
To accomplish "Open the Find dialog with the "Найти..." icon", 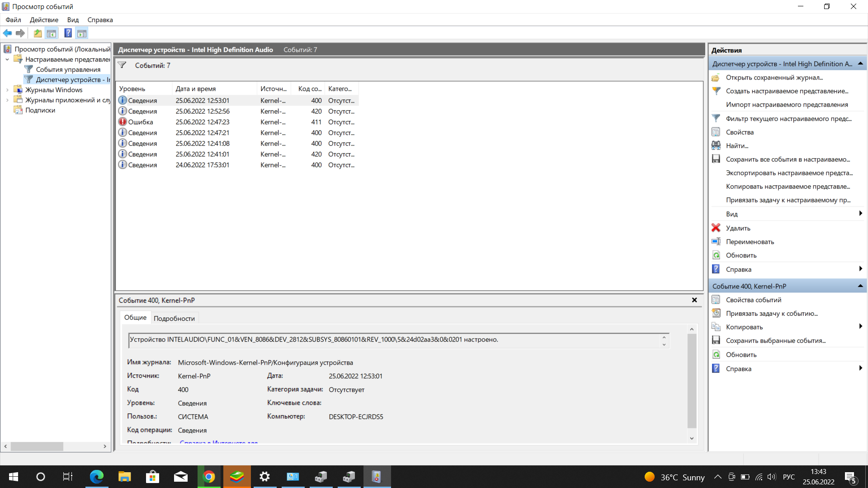I will pos(716,145).
